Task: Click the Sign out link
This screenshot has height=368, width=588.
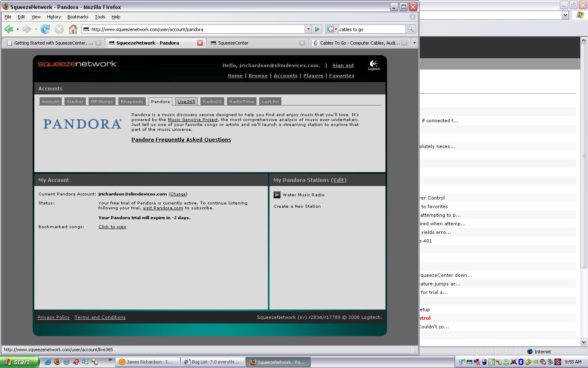Action: (343, 65)
